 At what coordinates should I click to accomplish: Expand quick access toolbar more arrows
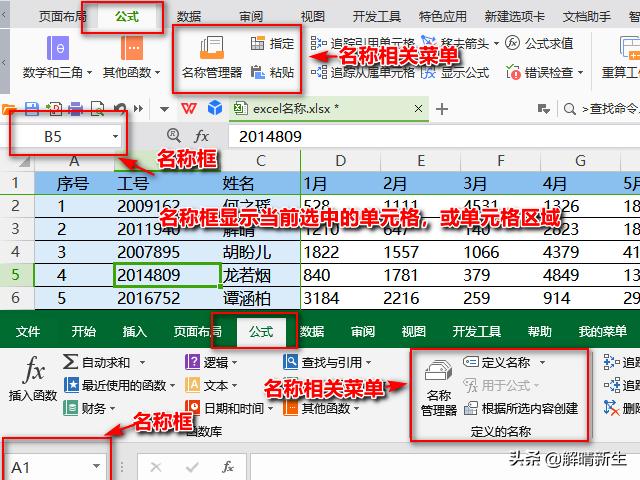tap(139, 109)
